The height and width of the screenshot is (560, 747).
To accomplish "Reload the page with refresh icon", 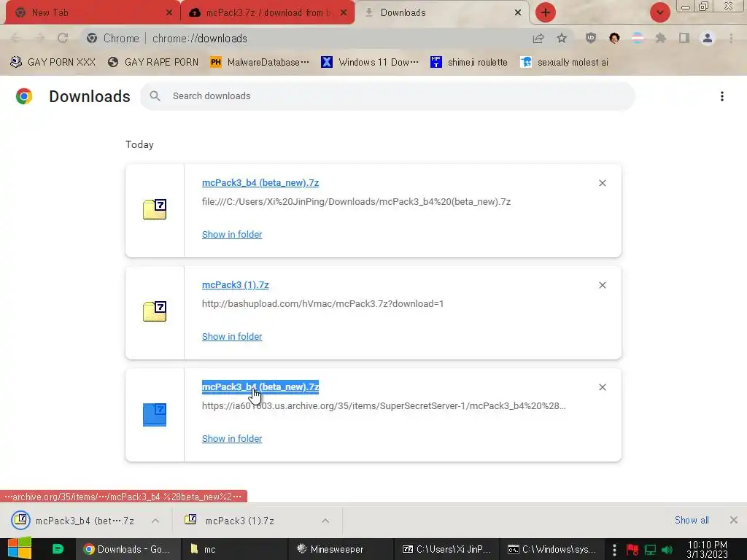I will (63, 38).
